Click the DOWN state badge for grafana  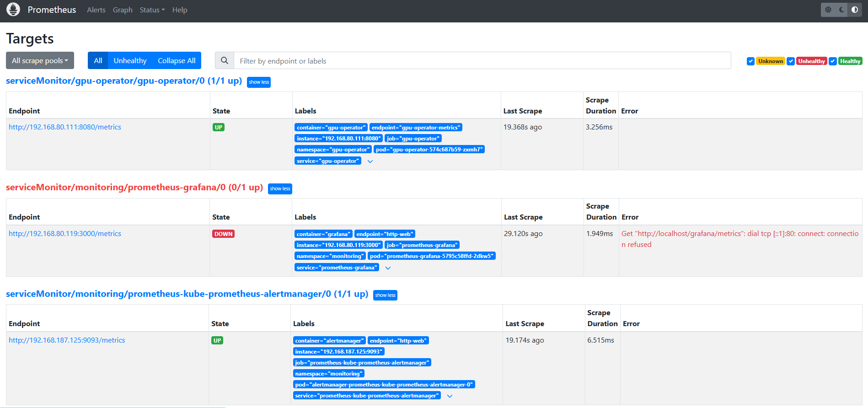pyautogui.click(x=224, y=234)
